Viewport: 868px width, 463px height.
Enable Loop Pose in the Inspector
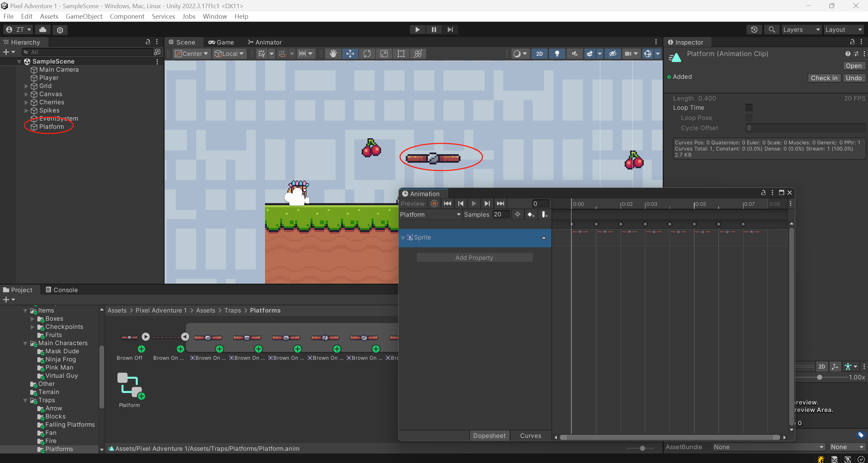pos(749,118)
